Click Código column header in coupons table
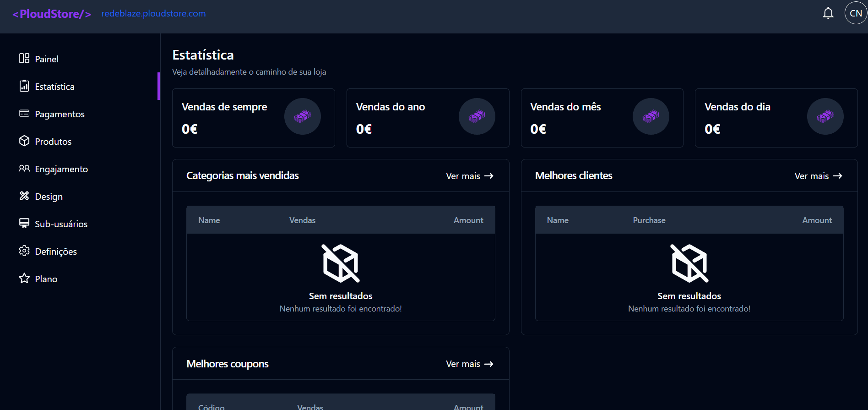 [x=212, y=407]
